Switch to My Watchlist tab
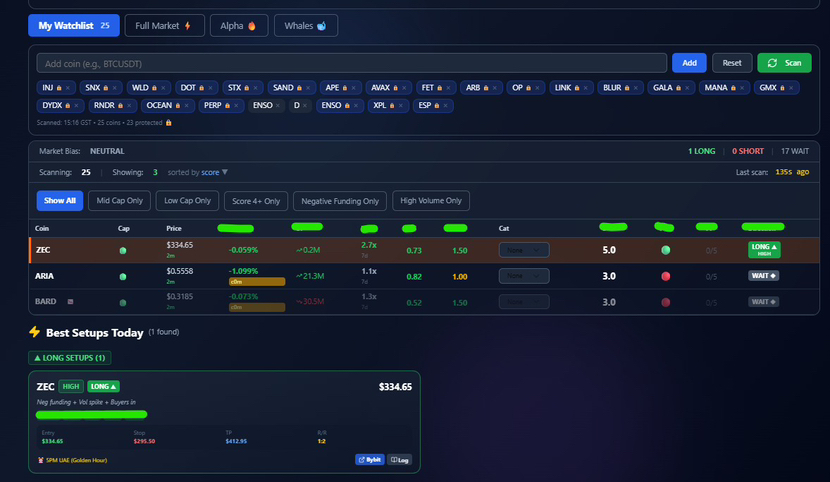Screen dimensions: 830x482 click(x=74, y=25)
